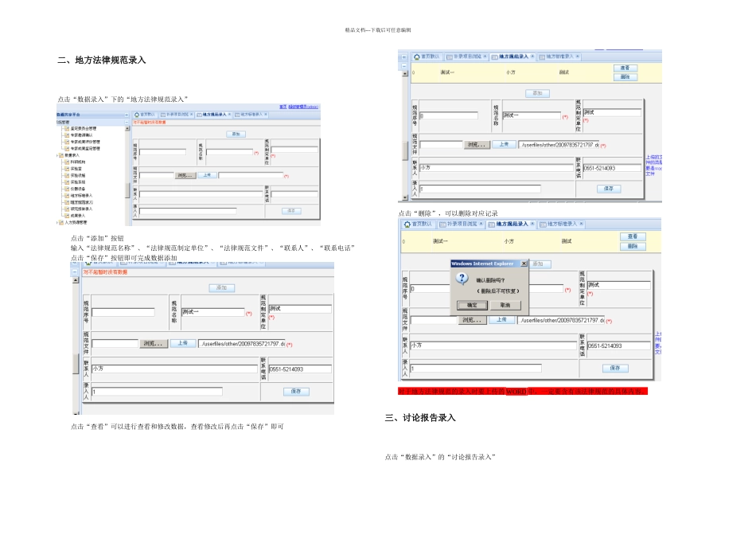756x535 pixels.
Task: Expand 人力资源管理 node in the sidebar tree
Action: (58, 222)
